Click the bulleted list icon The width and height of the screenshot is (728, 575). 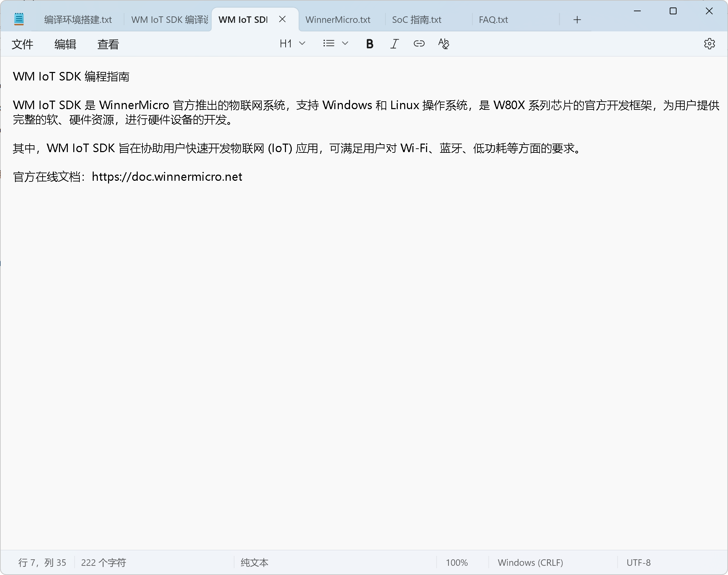pyautogui.click(x=329, y=43)
